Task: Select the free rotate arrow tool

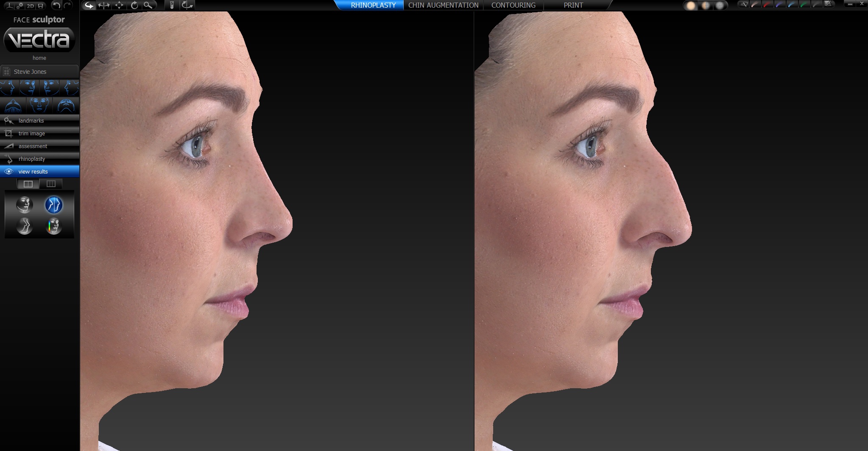Action: click(x=89, y=5)
